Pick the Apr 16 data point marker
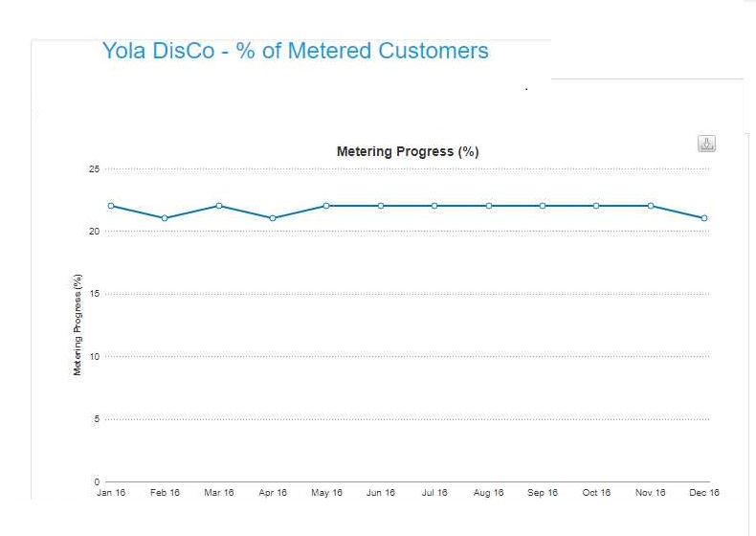Image resolution: width=756 pixels, height=536 pixels. (273, 218)
